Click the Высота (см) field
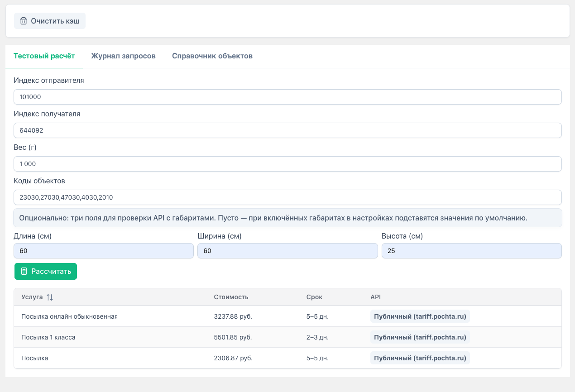The height and width of the screenshot is (392, 575). 471,251
